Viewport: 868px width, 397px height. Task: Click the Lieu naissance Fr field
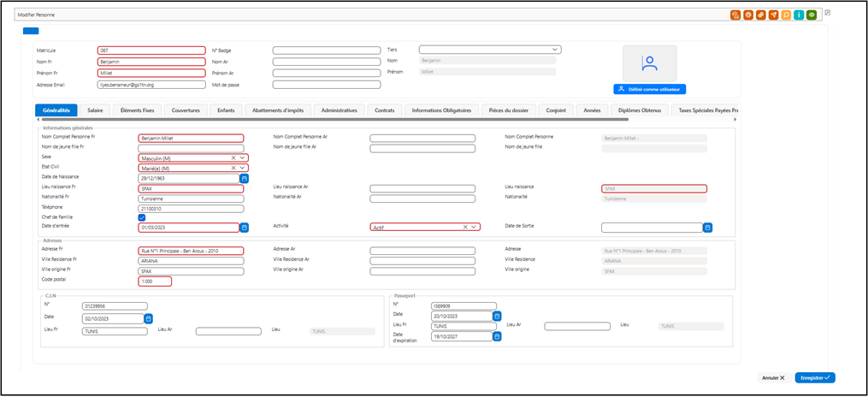coord(191,188)
